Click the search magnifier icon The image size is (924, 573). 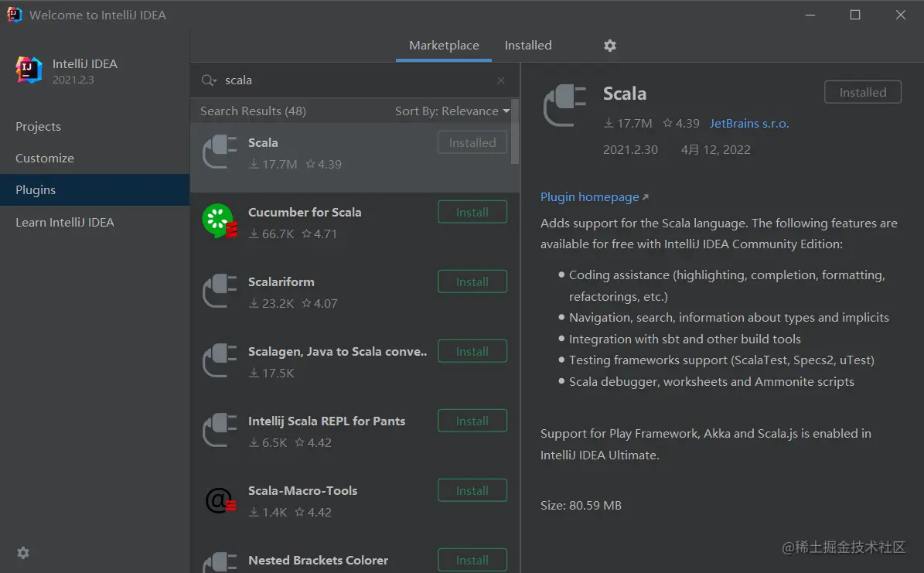tap(209, 80)
